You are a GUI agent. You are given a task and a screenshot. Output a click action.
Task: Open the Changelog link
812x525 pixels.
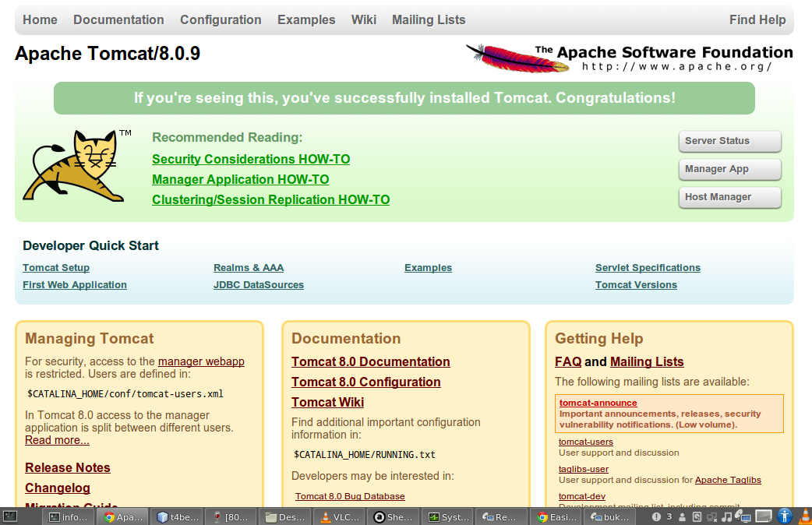click(x=58, y=488)
